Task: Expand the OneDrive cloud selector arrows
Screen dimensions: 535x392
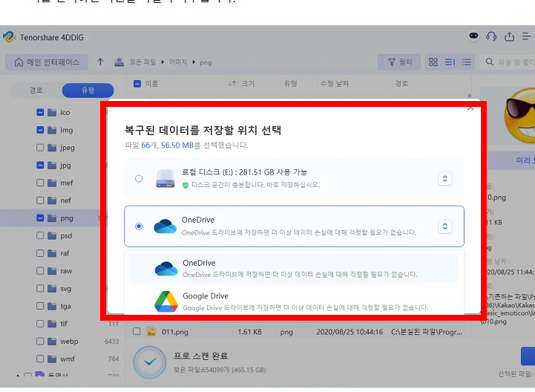Action: pyautogui.click(x=445, y=226)
